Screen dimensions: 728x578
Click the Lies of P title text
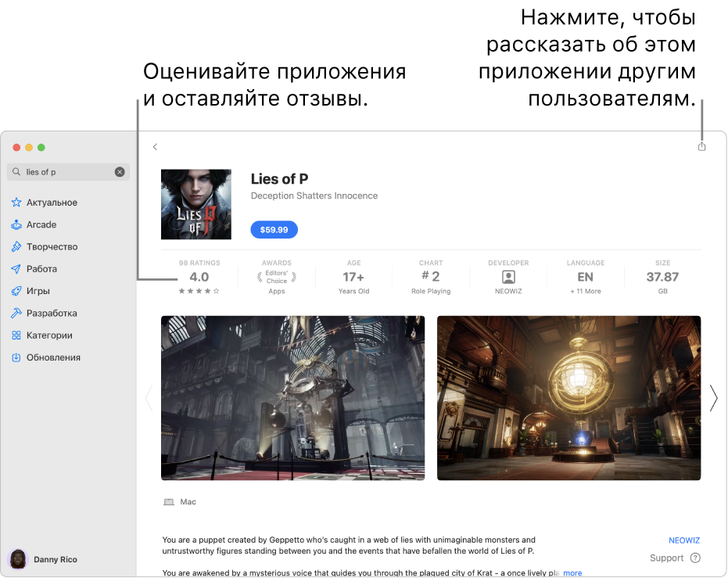(x=279, y=179)
